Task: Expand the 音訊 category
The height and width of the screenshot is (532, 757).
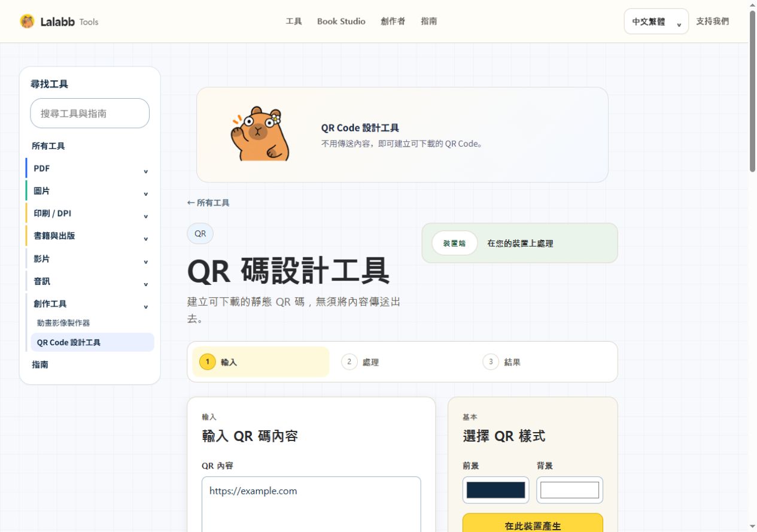Action: (x=90, y=281)
